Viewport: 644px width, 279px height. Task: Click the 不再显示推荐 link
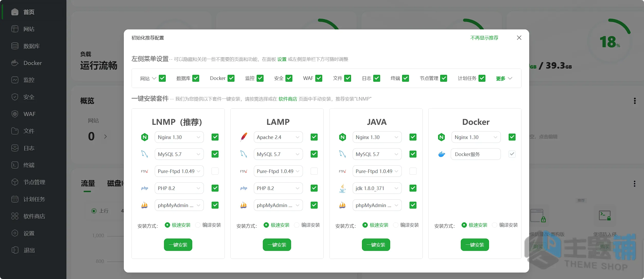point(484,38)
